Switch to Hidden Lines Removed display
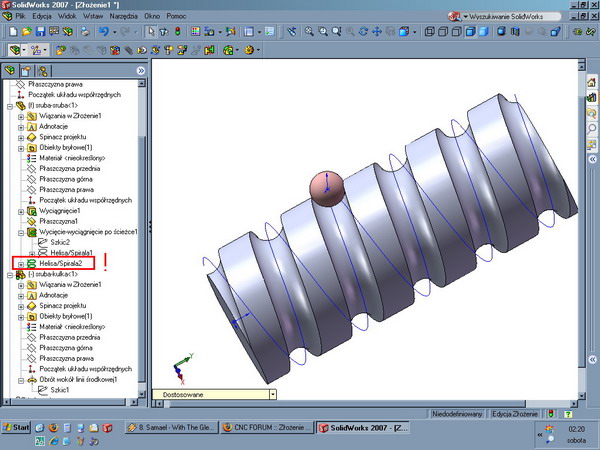The height and width of the screenshot is (450, 600). point(457,31)
